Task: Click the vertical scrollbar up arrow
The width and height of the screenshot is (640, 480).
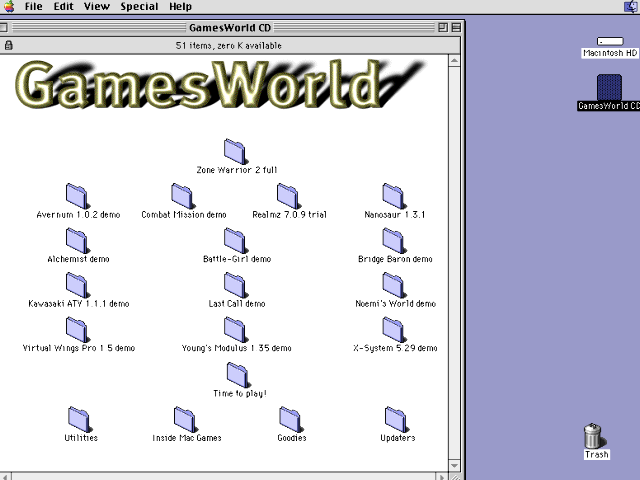Action: coord(454,61)
